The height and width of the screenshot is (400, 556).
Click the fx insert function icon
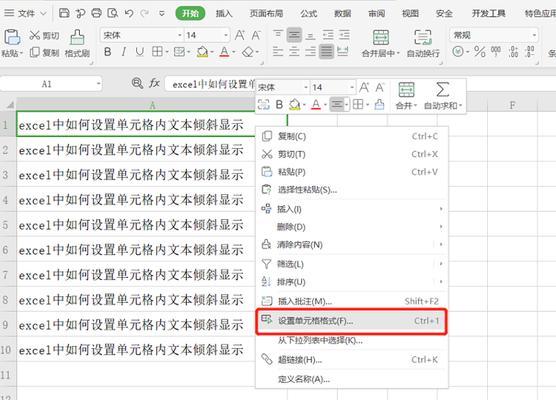pos(154,83)
